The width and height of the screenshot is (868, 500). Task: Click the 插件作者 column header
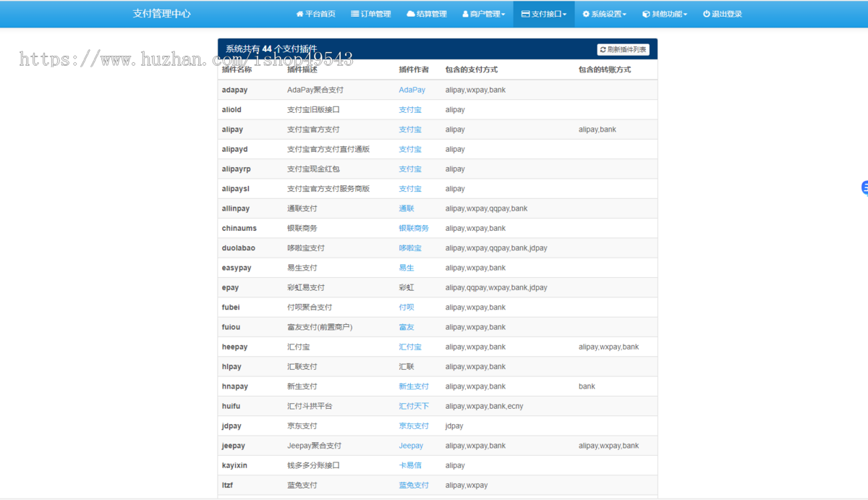click(414, 70)
